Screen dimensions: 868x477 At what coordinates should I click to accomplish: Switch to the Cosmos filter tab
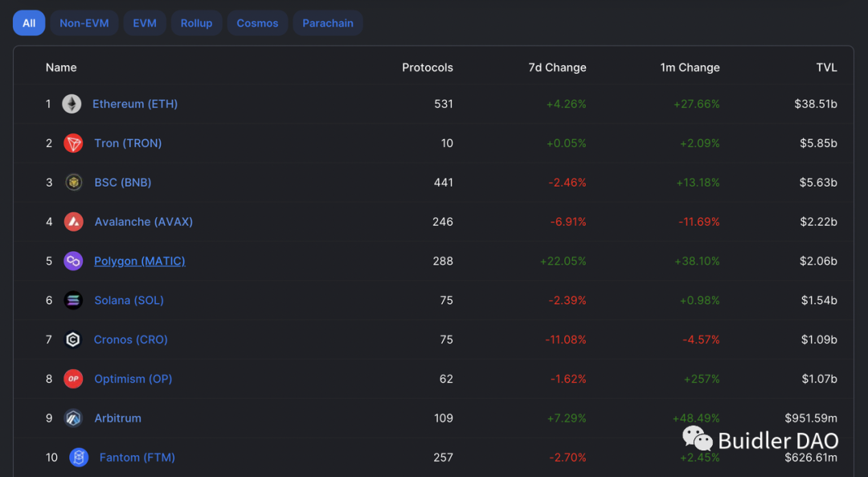pos(257,23)
